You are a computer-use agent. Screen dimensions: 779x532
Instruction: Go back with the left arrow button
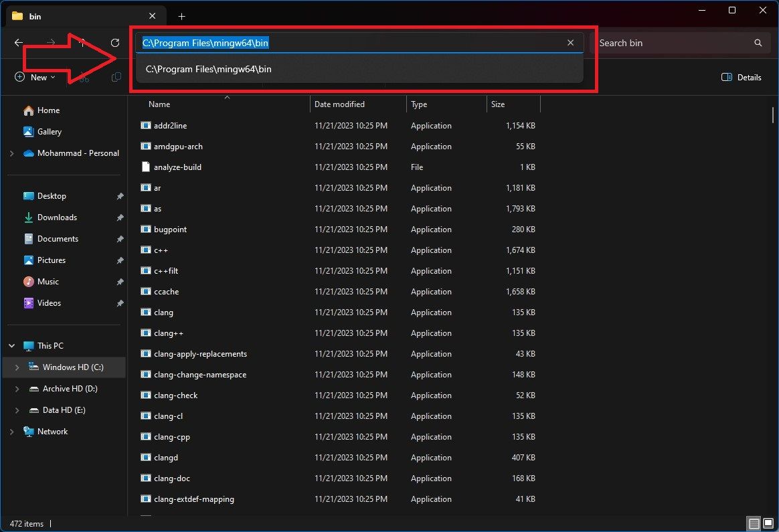point(19,43)
